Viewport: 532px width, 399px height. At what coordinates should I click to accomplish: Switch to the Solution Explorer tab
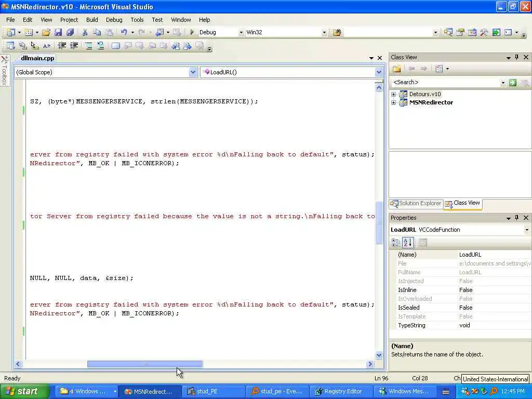coord(416,203)
